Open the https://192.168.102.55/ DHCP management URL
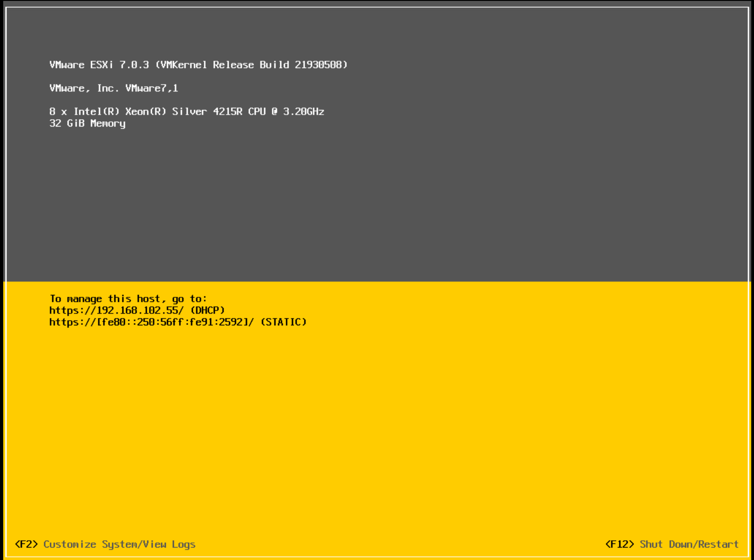Image resolution: width=754 pixels, height=560 pixels. (x=137, y=310)
